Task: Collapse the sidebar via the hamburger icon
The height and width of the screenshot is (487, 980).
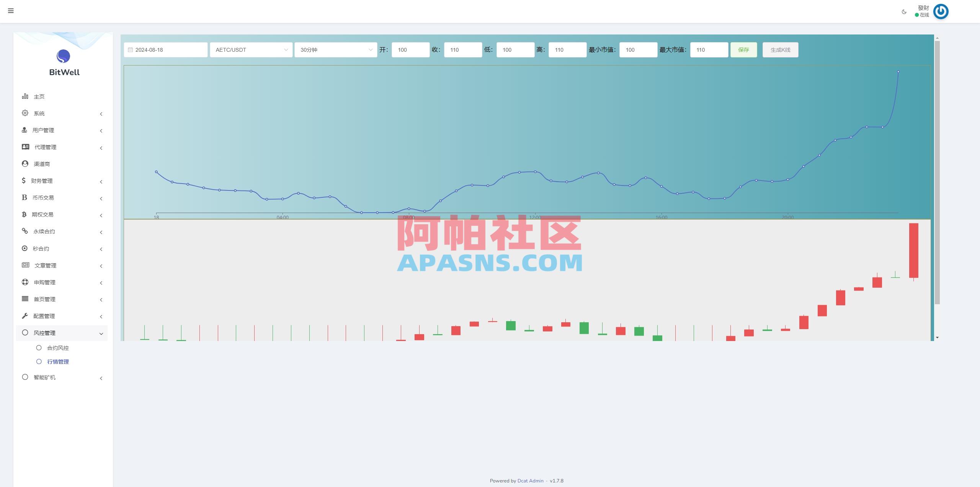Action: coord(11,11)
